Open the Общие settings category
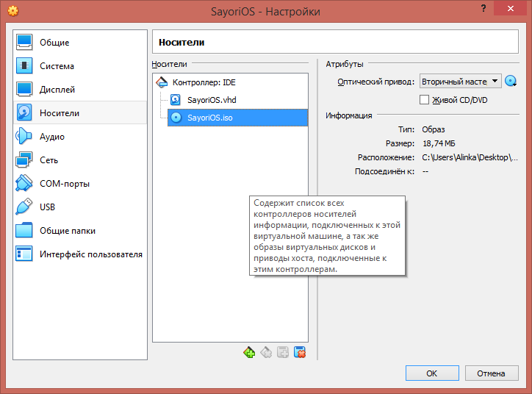 click(80, 43)
